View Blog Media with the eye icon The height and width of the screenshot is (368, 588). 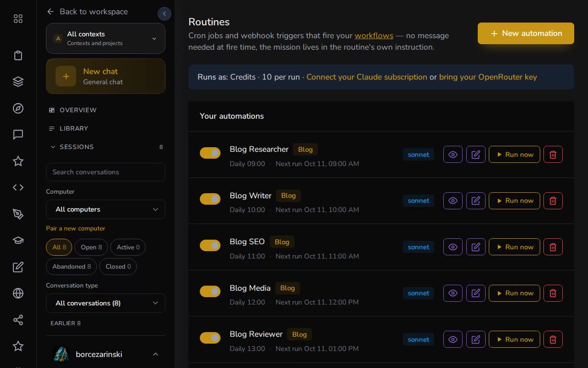(x=453, y=293)
